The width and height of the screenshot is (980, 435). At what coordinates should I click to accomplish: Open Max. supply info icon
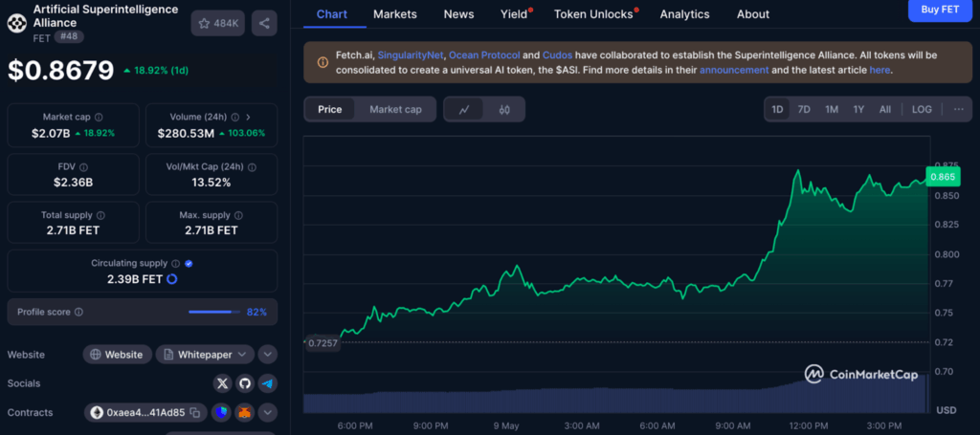click(238, 215)
